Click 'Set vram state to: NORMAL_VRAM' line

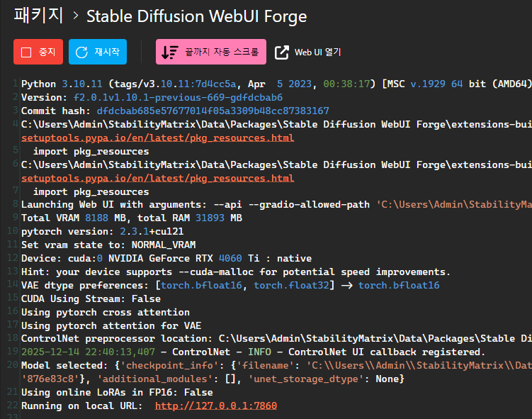point(108,245)
